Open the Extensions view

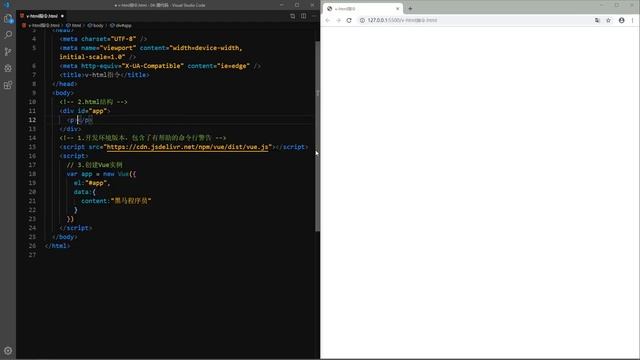(x=8, y=85)
